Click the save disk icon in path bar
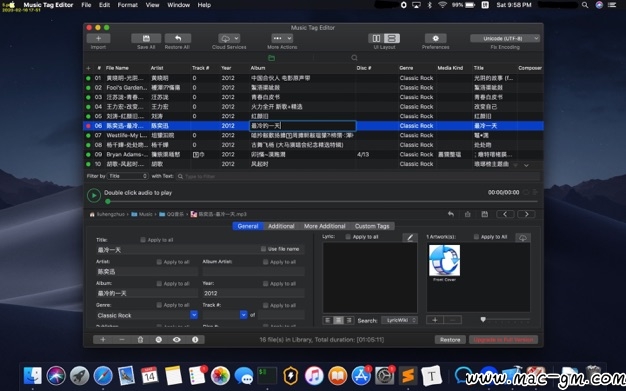The height and width of the screenshot is (391, 626). (485, 214)
